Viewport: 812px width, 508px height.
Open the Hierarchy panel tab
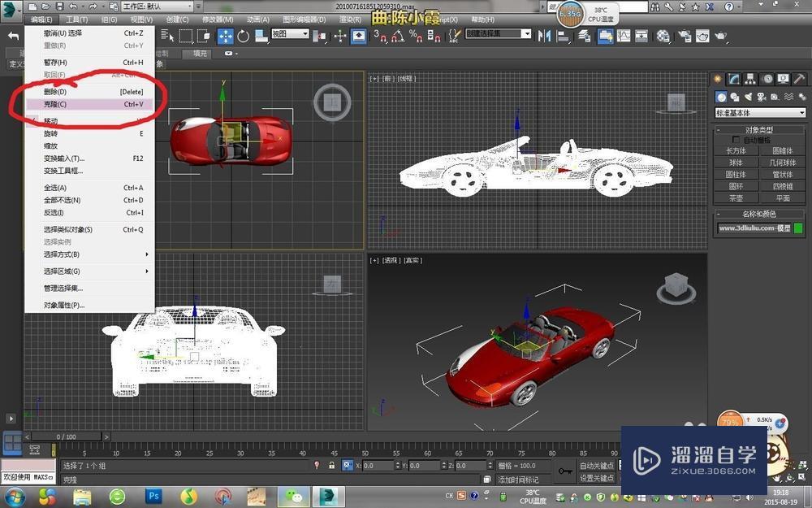[x=750, y=79]
